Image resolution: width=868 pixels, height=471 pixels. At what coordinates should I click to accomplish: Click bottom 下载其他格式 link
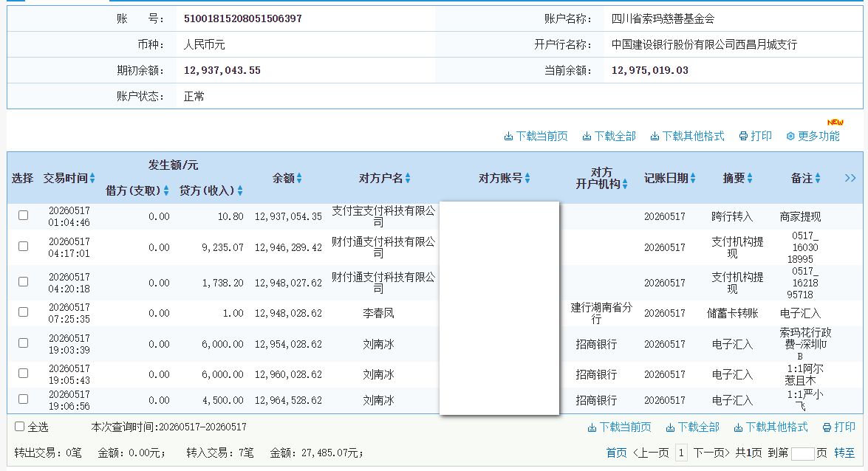click(776, 427)
